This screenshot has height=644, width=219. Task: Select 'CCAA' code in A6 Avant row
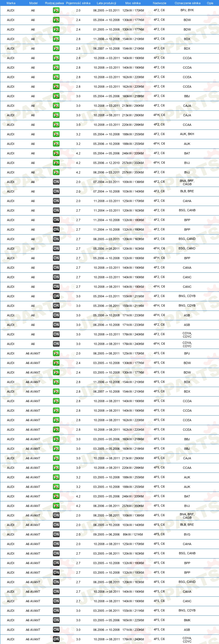click(x=187, y=468)
